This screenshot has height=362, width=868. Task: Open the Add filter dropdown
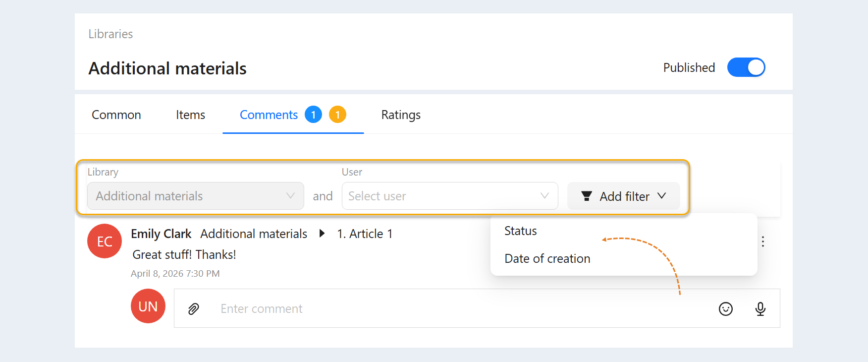coord(623,196)
